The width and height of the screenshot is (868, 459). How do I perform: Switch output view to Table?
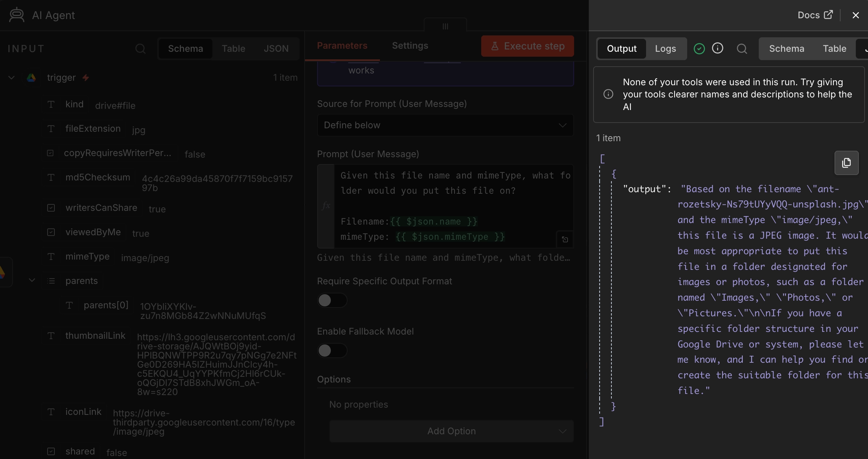(834, 49)
